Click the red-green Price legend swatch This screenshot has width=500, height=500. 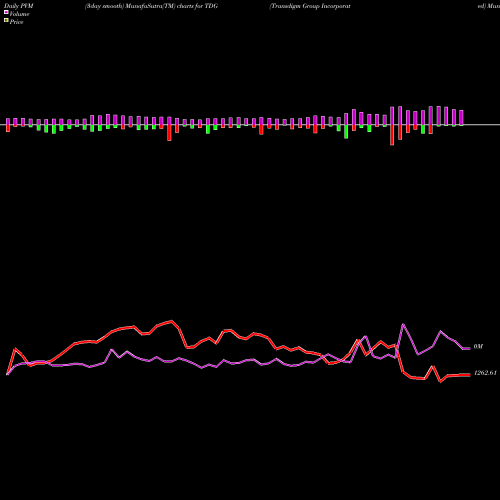6,21
